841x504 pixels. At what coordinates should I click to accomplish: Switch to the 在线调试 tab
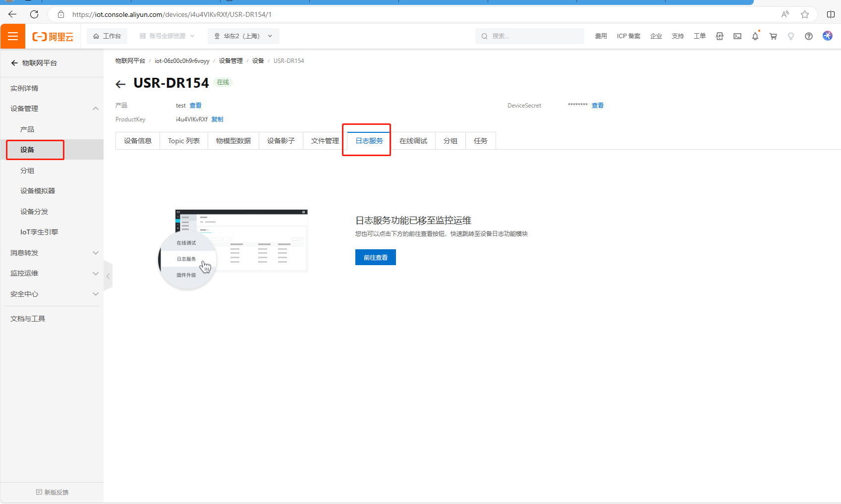coord(413,141)
